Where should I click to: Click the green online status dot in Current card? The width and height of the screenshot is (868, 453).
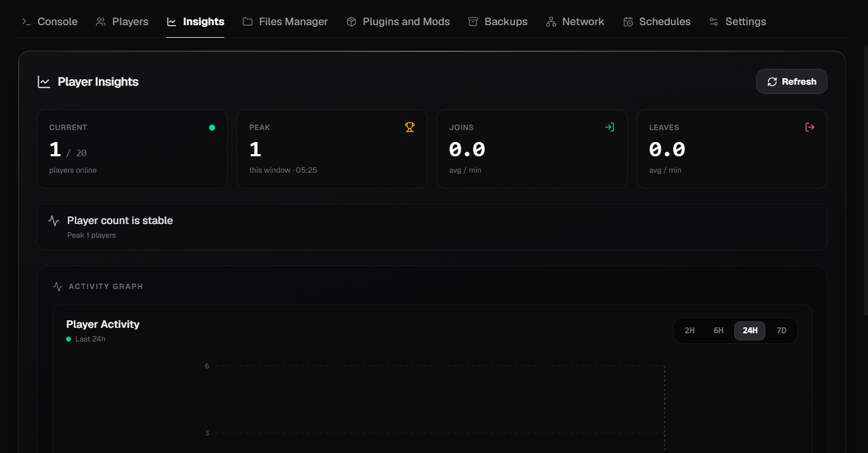(x=212, y=127)
